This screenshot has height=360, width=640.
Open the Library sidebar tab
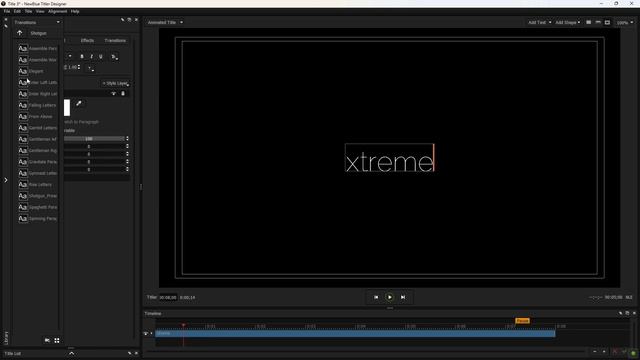[x=6, y=338]
